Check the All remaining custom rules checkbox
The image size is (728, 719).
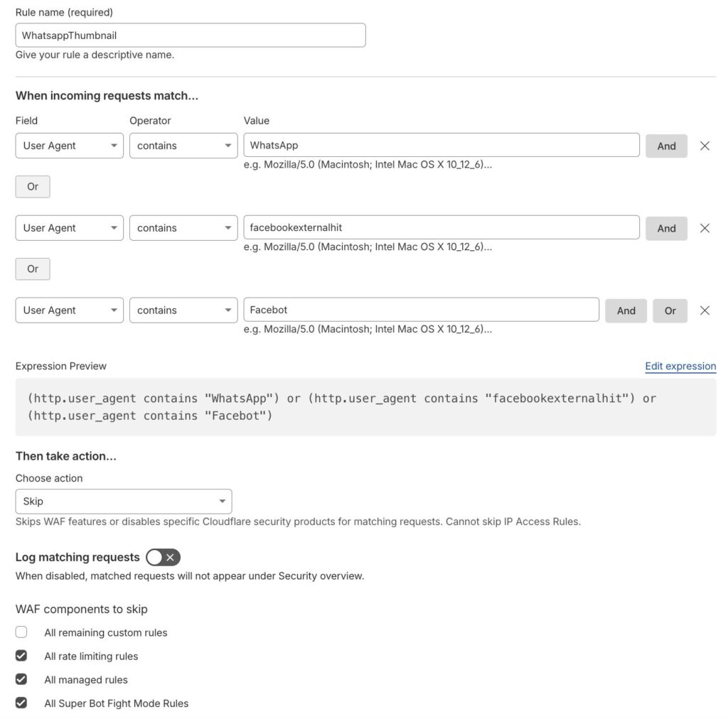coord(21,632)
